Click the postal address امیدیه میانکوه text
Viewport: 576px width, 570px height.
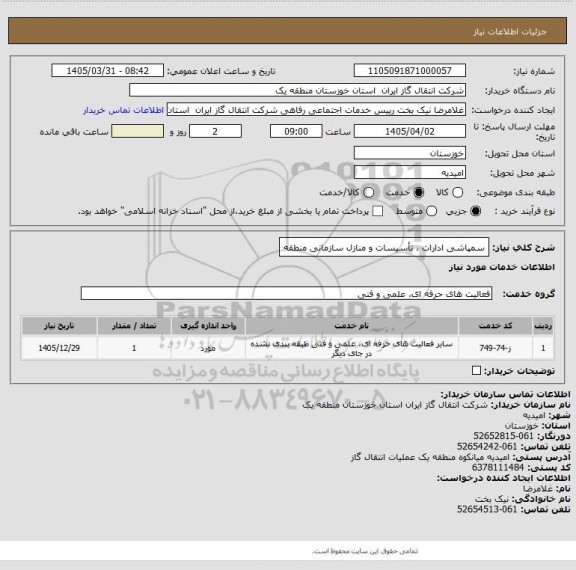coord(430,457)
